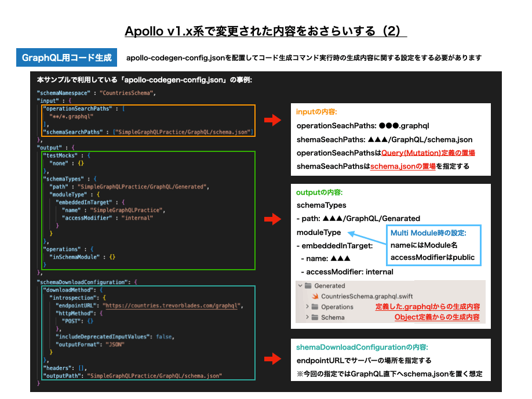Image resolution: width=532 pixels, height=399 pixels.
Task: Click the "**/*.graphql" string in code
Action: [71, 117]
